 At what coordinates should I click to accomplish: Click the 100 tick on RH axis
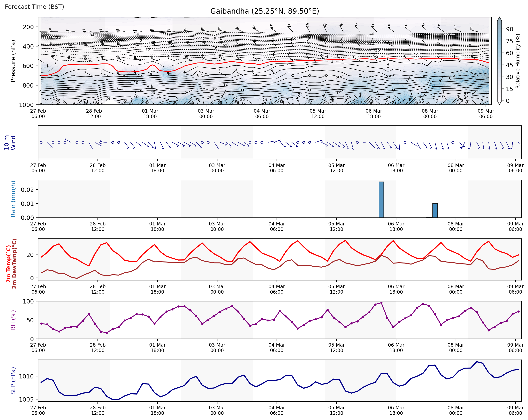(x=28, y=302)
